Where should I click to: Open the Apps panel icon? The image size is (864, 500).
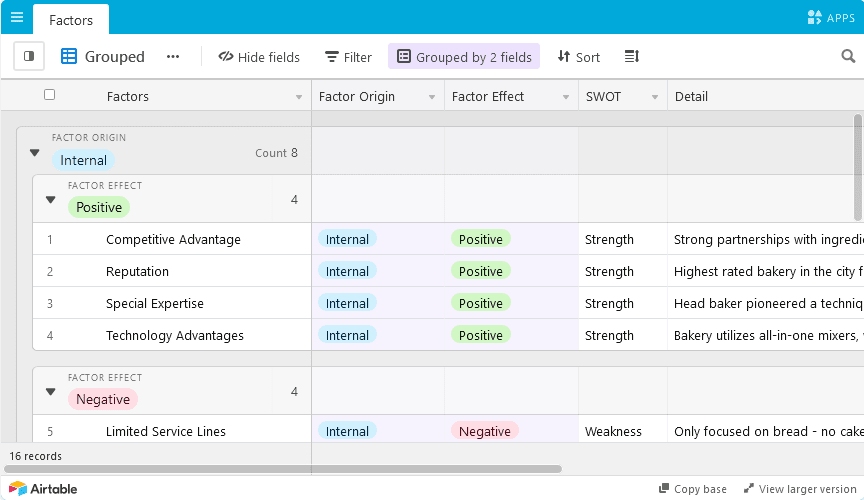[x=814, y=18]
